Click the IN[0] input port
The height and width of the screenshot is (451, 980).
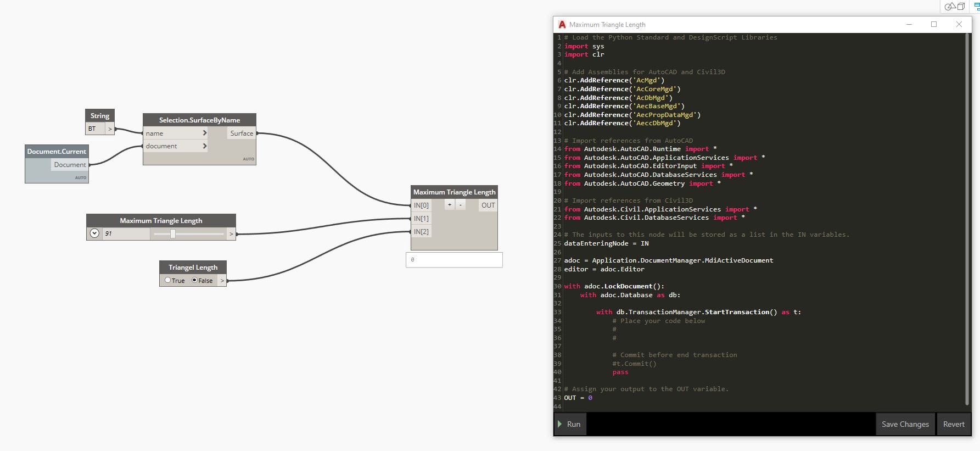tap(421, 205)
